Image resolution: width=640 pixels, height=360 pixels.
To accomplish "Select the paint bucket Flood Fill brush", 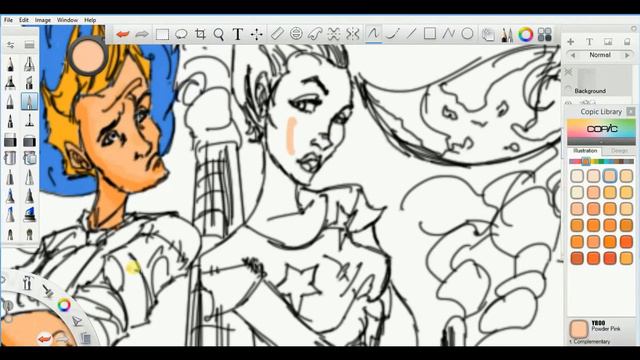I will click(10, 158).
